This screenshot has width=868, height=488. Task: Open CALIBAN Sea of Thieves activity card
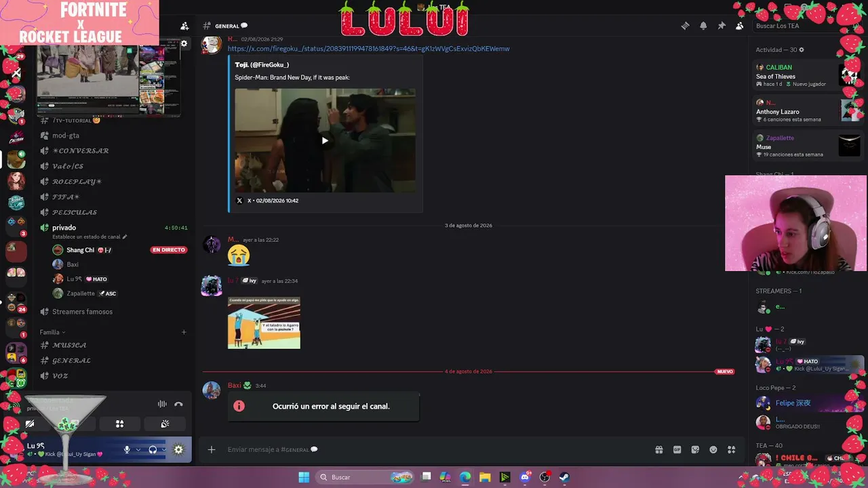808,75
